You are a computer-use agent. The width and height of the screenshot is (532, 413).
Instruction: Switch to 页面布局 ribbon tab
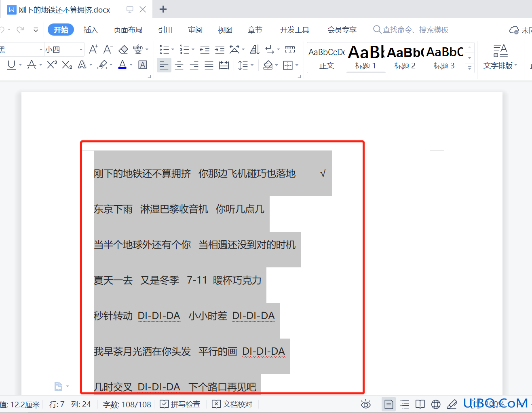(128, 30)
